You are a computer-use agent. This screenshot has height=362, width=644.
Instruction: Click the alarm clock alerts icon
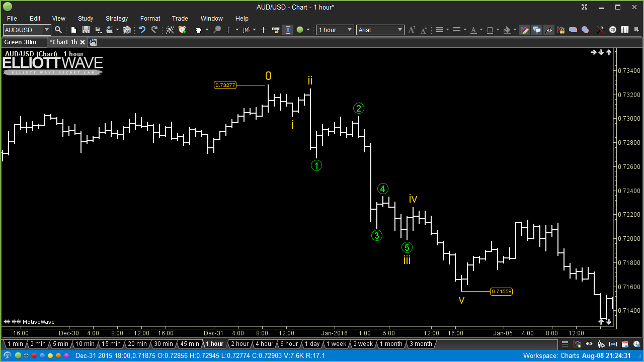pos(182,30)
